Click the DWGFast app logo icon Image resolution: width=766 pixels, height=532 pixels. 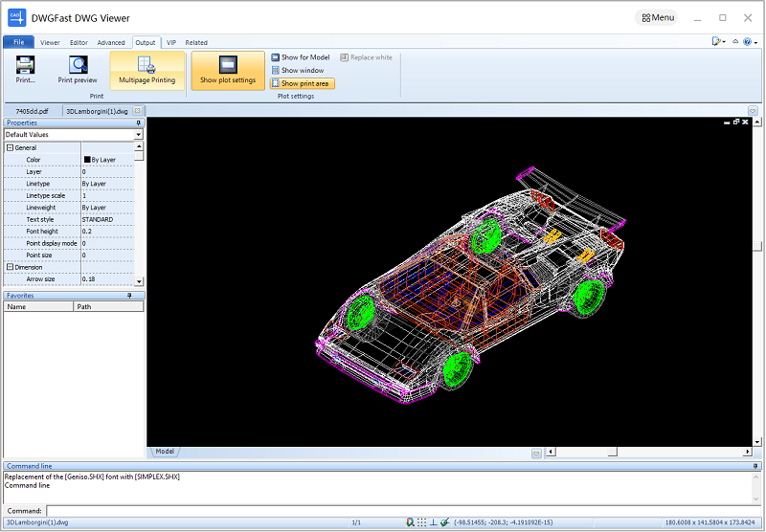click(17, 17)
